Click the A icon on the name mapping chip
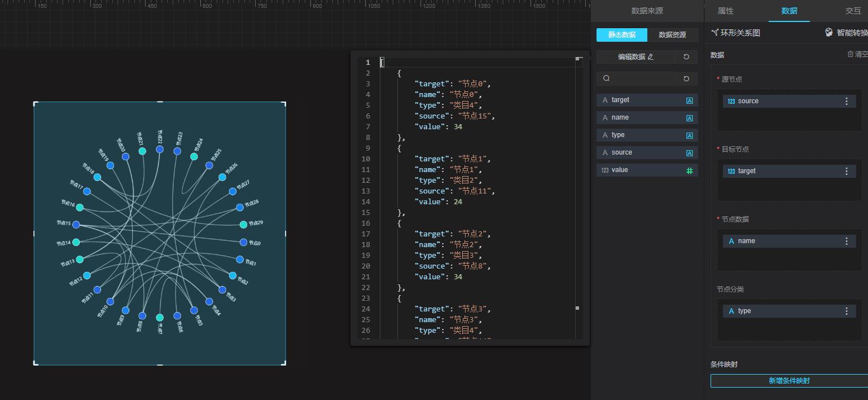 coord(731,241)
